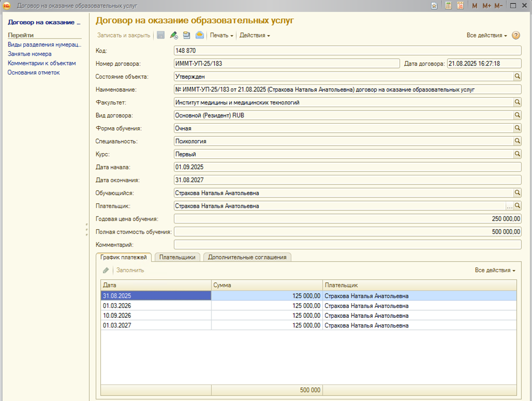The height and width of the screenshot is (401, 532).
Task: Open Все действия menu at top right
Action: point(487,35)
